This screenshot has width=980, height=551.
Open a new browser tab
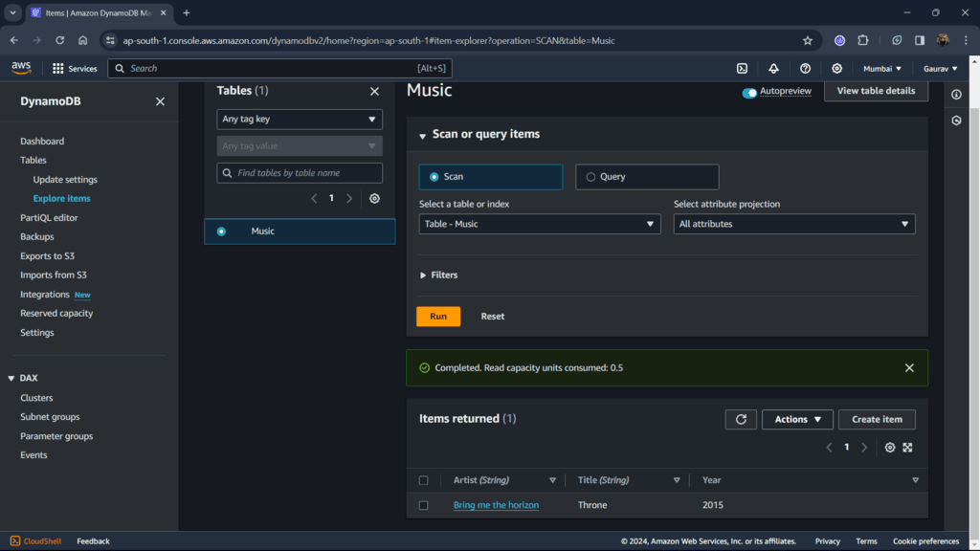point(187,12)
